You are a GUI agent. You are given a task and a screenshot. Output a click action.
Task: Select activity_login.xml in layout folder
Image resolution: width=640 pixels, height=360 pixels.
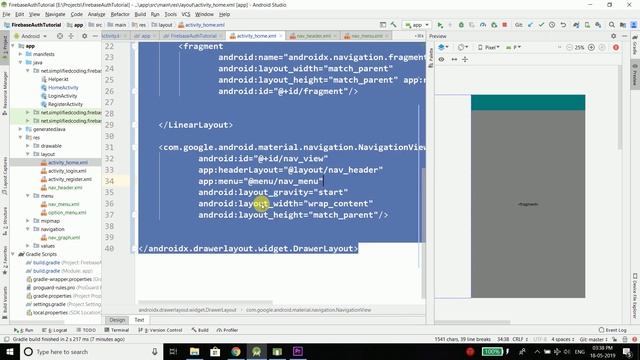[67, 171]
